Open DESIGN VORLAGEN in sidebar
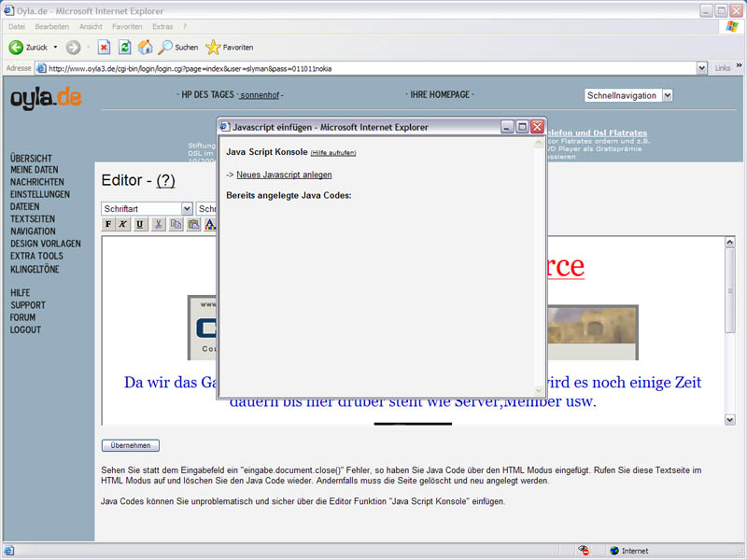The image size is (747, 560). click(46, 244)
